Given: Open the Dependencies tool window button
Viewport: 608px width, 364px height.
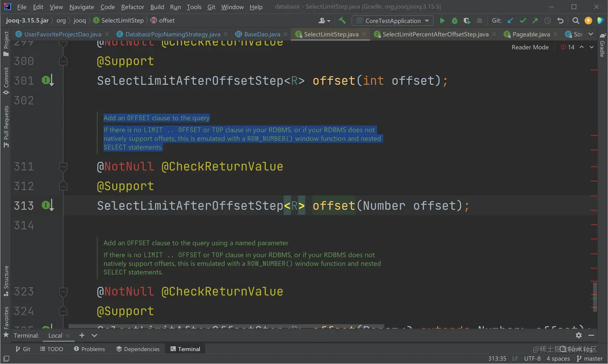Looking at the screenshot, I should 138,349.
